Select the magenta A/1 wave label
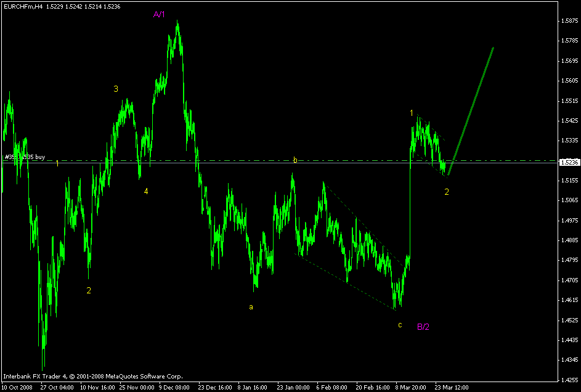The height and width of the screenshot is (392, 581). coord(158,14)
